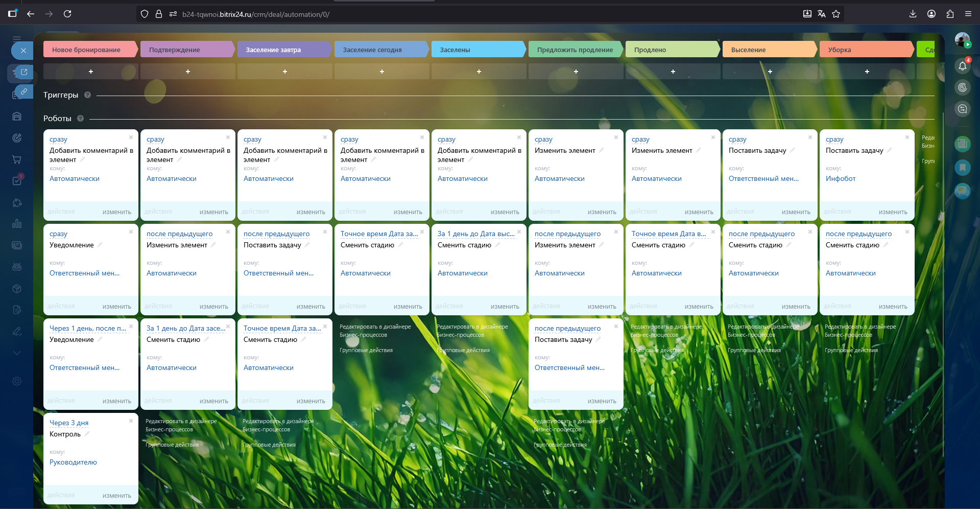
Task: Select the Уборка stage
Action: pyautogui.click(x=866, y=50)
